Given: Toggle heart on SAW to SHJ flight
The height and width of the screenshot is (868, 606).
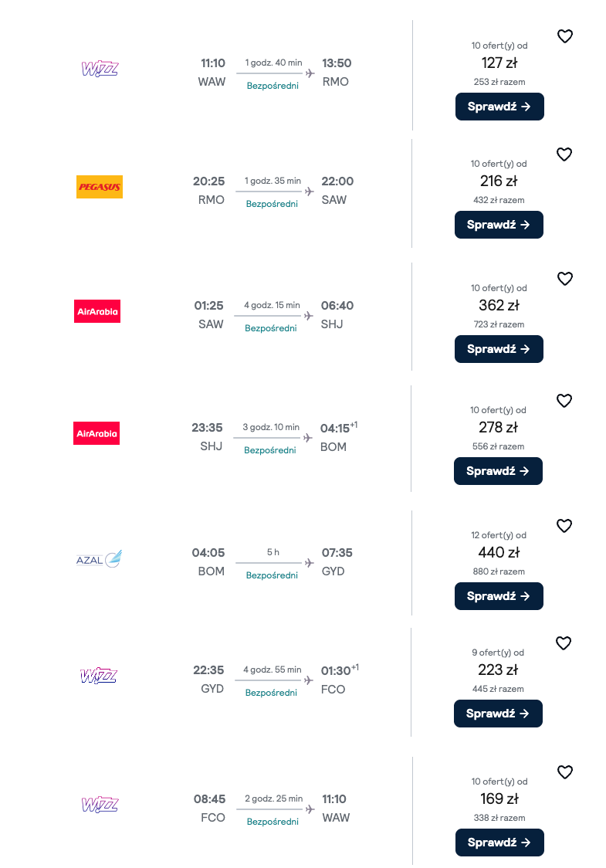Looking at the screenshot, I should click(564, 279).
